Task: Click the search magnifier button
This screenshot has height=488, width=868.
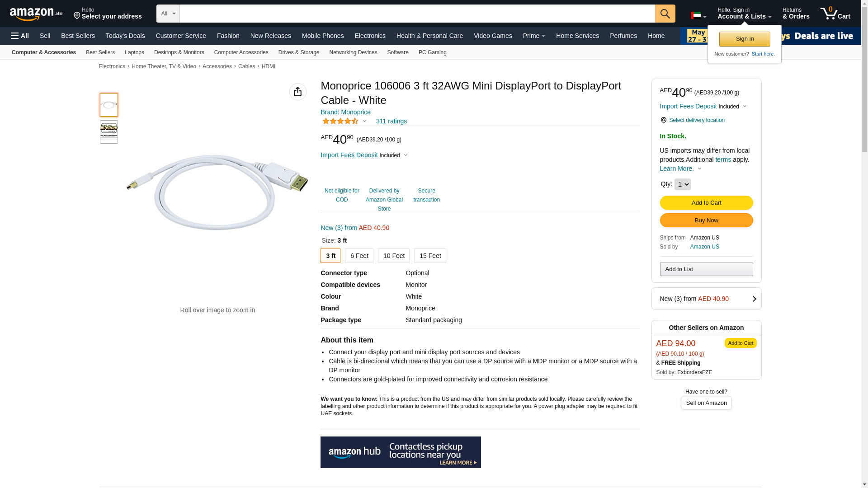Action: tap(665, 14)
